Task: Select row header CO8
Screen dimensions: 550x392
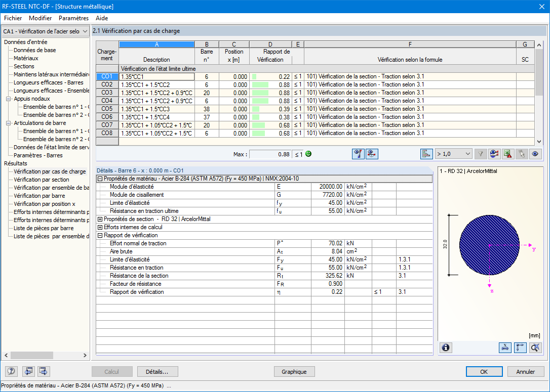Action: (x=107, y=133)
